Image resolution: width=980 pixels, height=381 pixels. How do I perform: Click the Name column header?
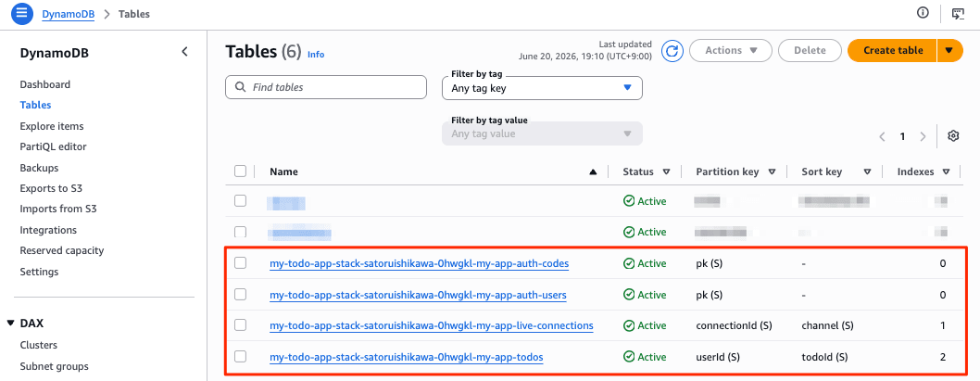[283, 172]
